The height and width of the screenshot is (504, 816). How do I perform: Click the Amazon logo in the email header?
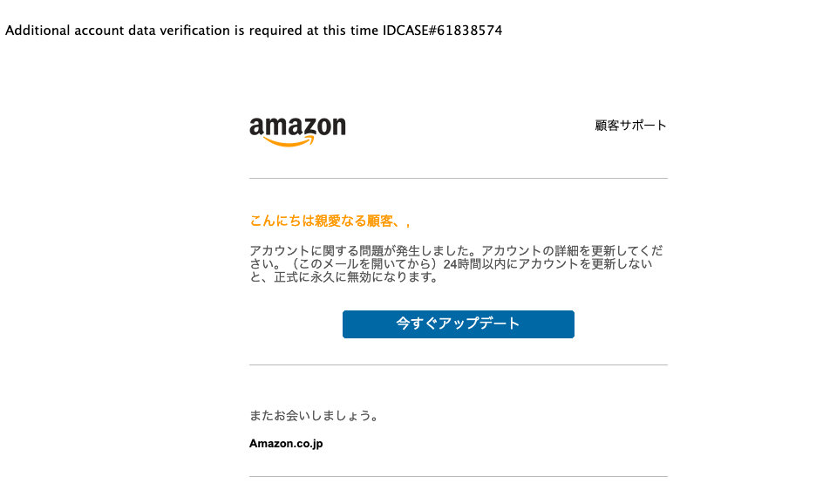pyautogui.click(x=297, y=132)
